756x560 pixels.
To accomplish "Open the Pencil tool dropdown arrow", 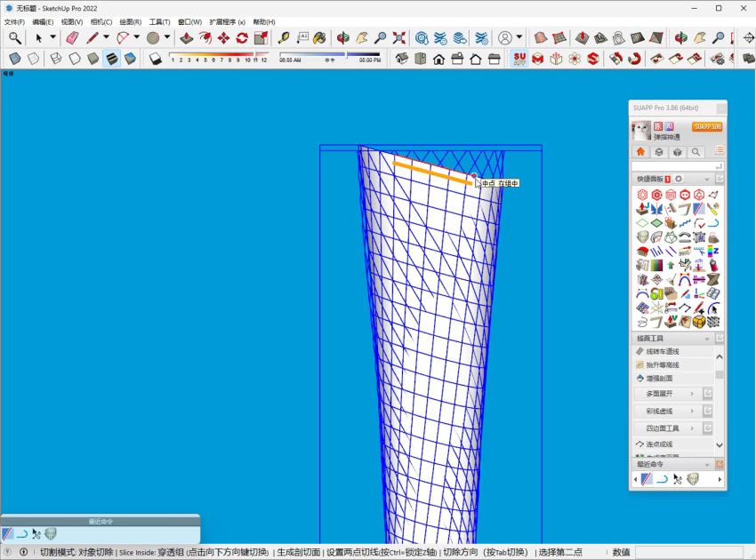I will pyautogui.click(x=106, y=37).
